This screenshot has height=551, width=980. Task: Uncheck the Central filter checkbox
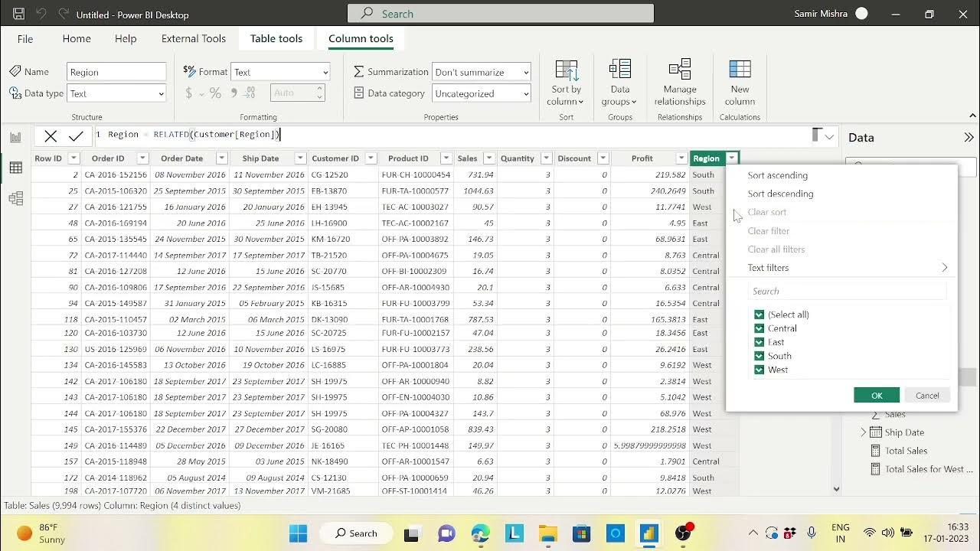tap(759, 328)
